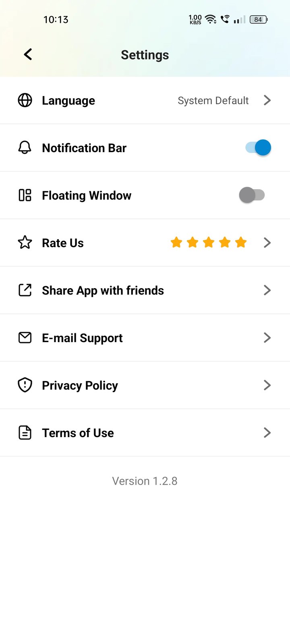Tap the outlined star icon beside Rate Us
290x644 pixels.
(x=25, y=243)
